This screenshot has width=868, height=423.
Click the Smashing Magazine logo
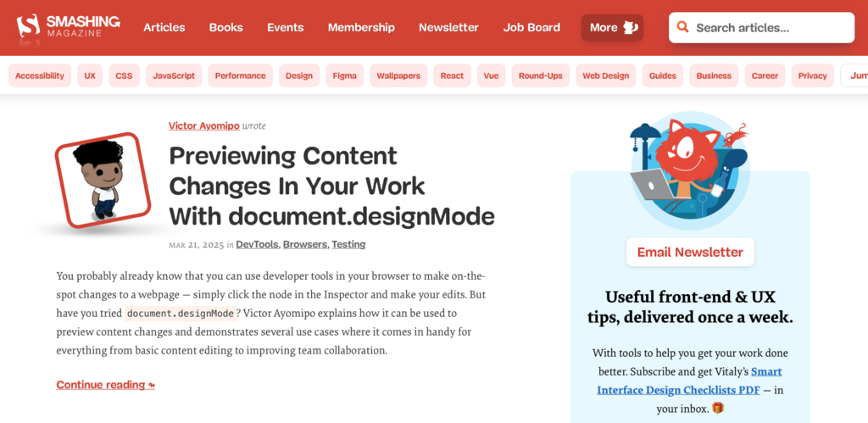(68, 26)
